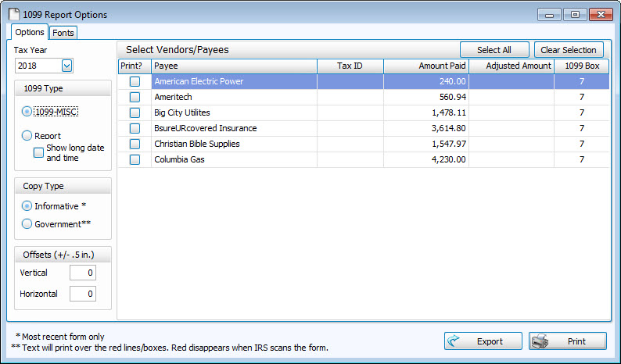The width and height of the screenshot is (621, 364).
Task: Click the Vertical offset input field
Action: pos(82,273)
